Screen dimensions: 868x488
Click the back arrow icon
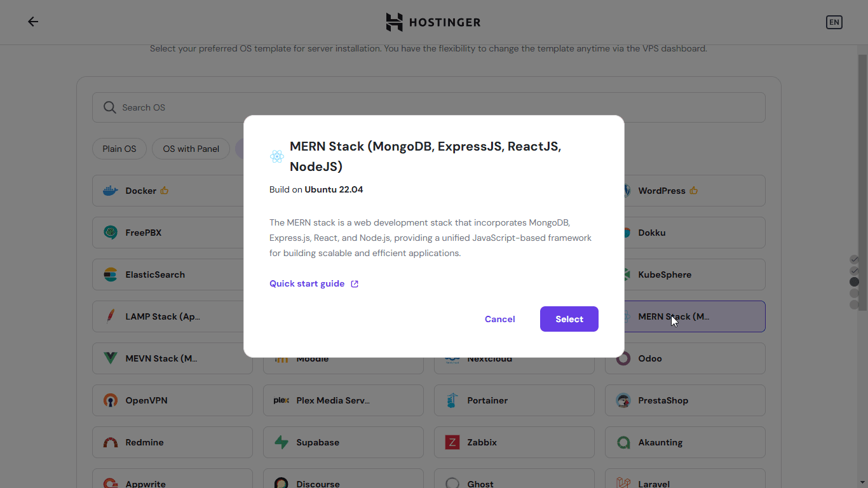[x=33, y=22]
